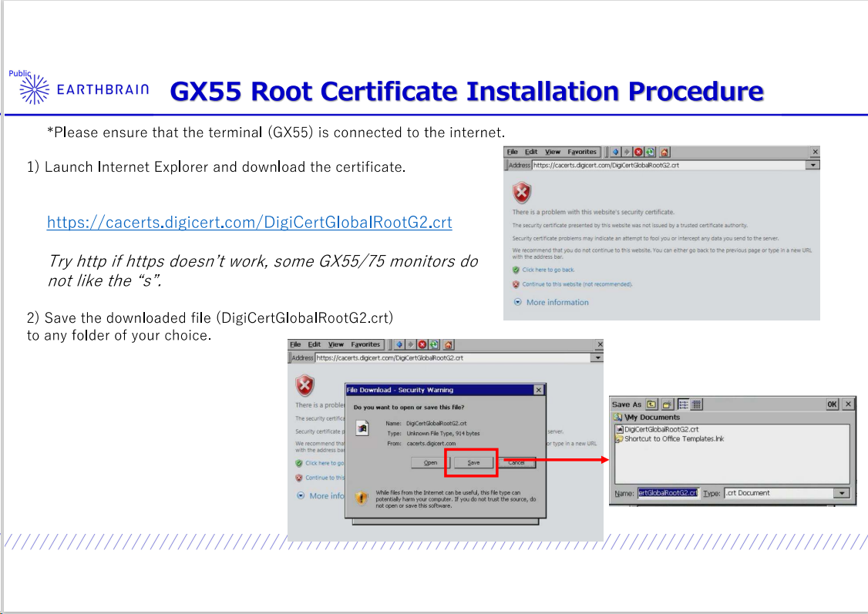Click Refresh icon in lower browser toolbar
This screenshot has height=614, width=868.
point(434,344)
